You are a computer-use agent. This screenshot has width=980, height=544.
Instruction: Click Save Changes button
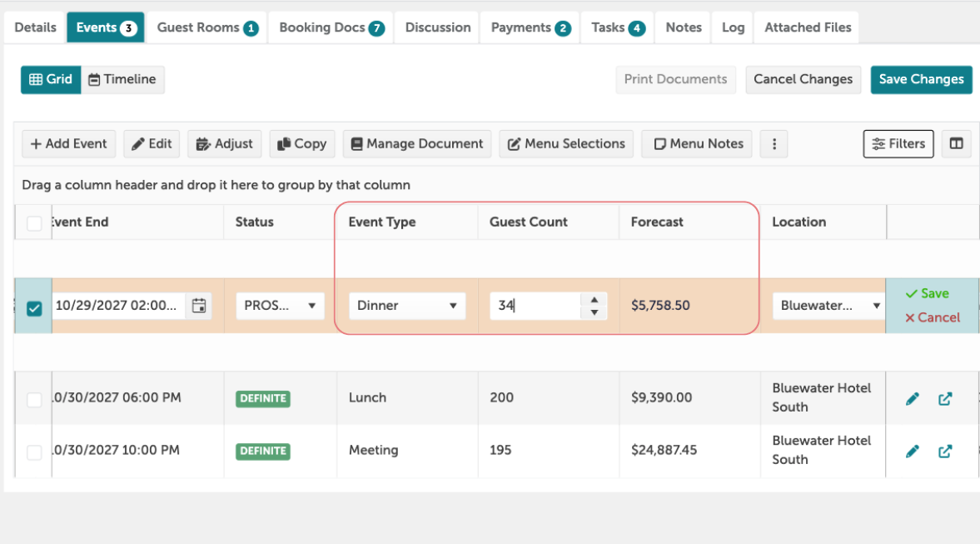(x=921, y=79)
